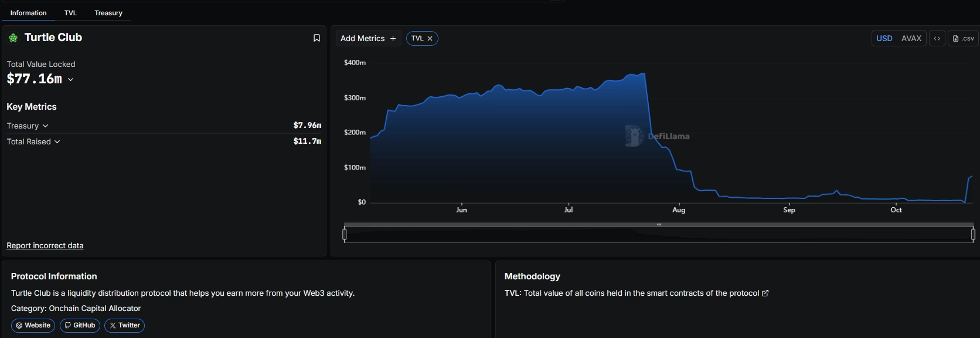This screenshot has height=338, width=980.
Task: Open the Information tab
Action: (x=28, y=13)
